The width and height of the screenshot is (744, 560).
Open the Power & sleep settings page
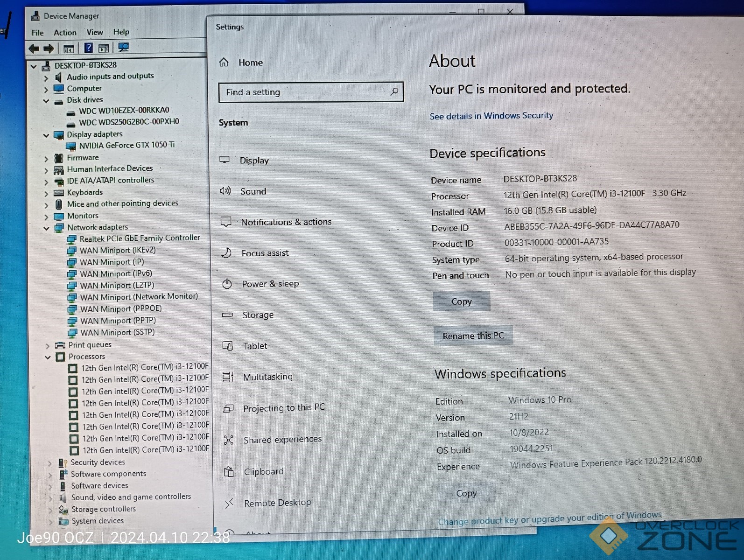coord(270,284)
